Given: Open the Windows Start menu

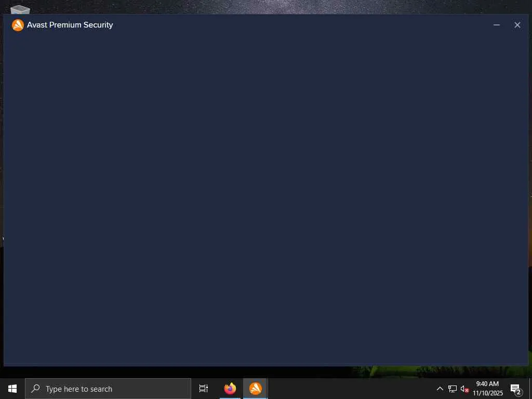Looking at the screenshot, I should point(12,389).
